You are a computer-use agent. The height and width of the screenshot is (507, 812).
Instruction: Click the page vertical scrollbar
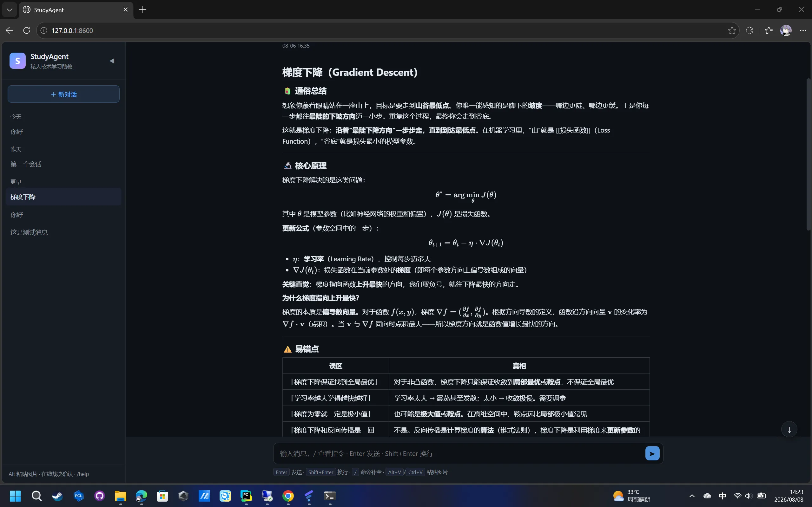tap(808, 154)
